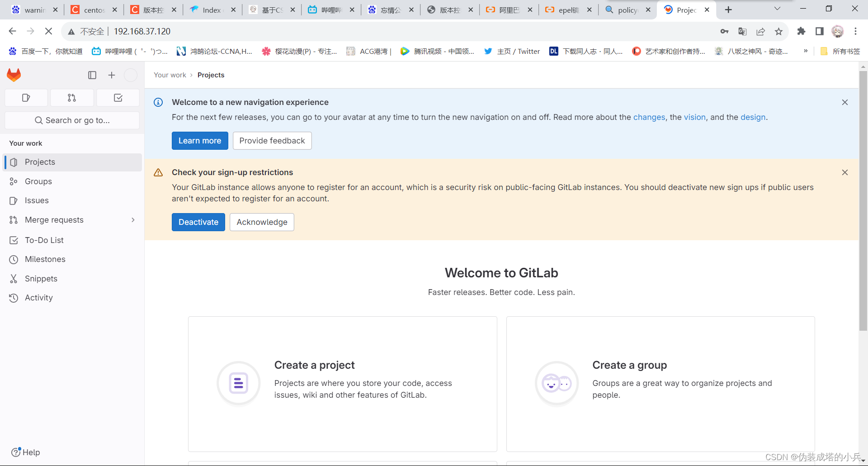Click the GitLab fox logo
This screenshot has width=868, height=466.
pyautogui.click(x=14, y=75)
